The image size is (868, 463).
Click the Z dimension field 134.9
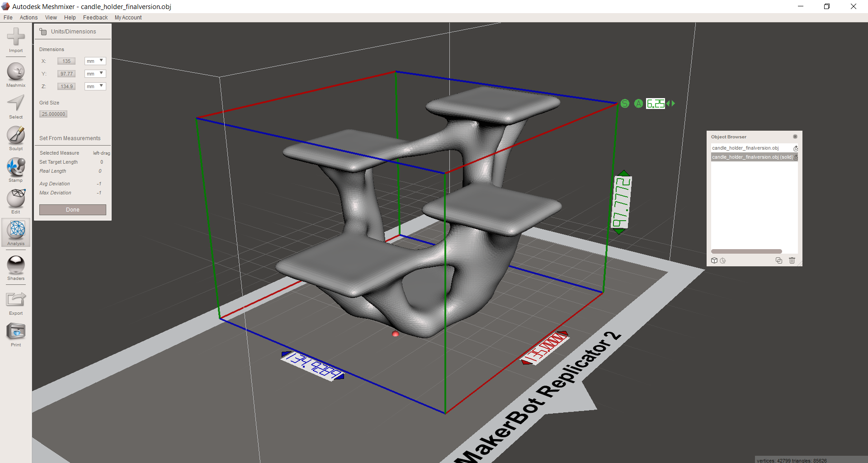[66, 86]
